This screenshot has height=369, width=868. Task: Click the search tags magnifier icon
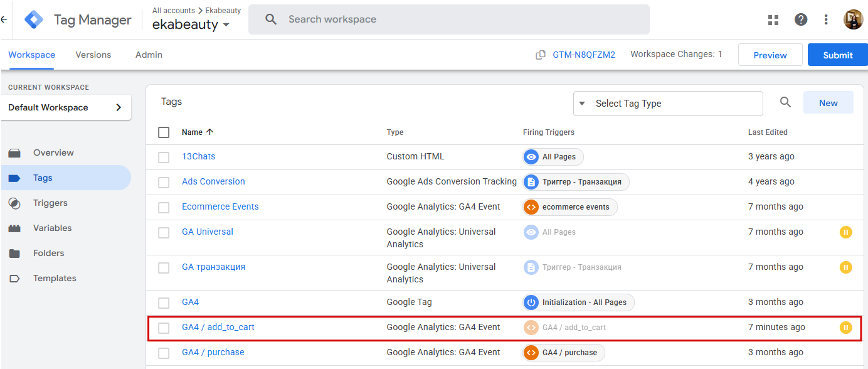[785, 103]
